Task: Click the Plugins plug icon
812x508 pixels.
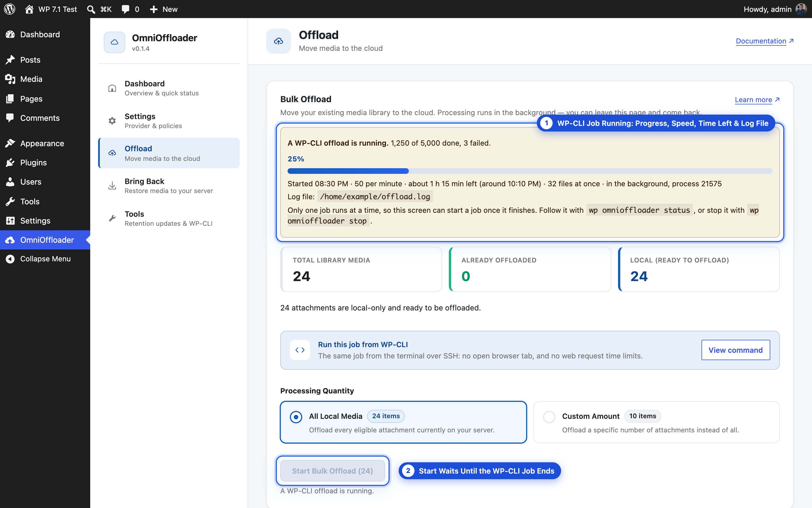Action: [10, 162]
